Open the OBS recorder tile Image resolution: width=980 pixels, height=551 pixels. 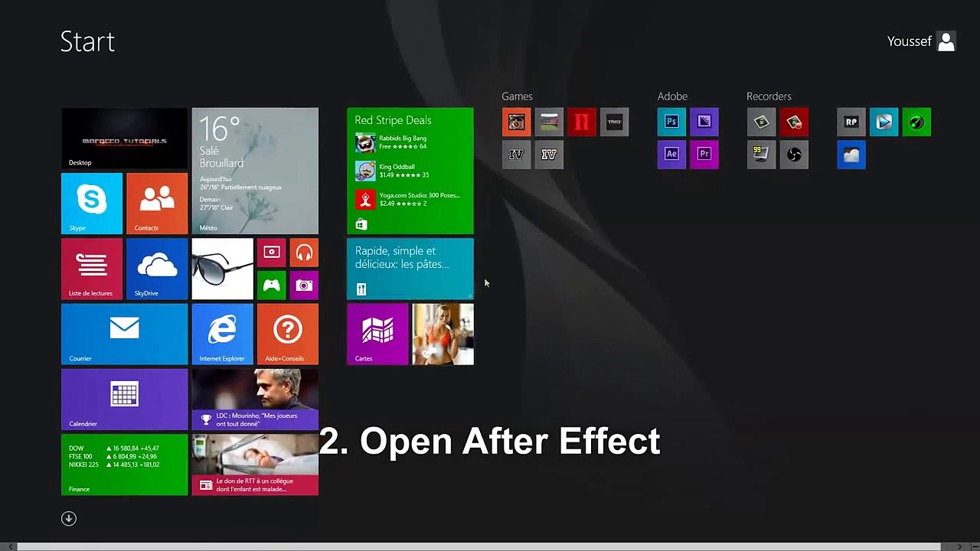[794, 155]
